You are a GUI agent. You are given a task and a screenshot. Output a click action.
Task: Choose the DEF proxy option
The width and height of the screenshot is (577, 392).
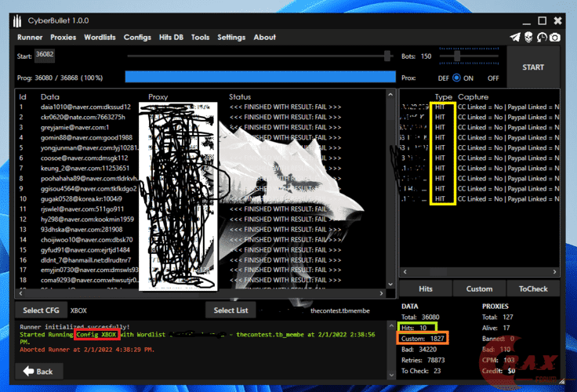pos(444,78)
